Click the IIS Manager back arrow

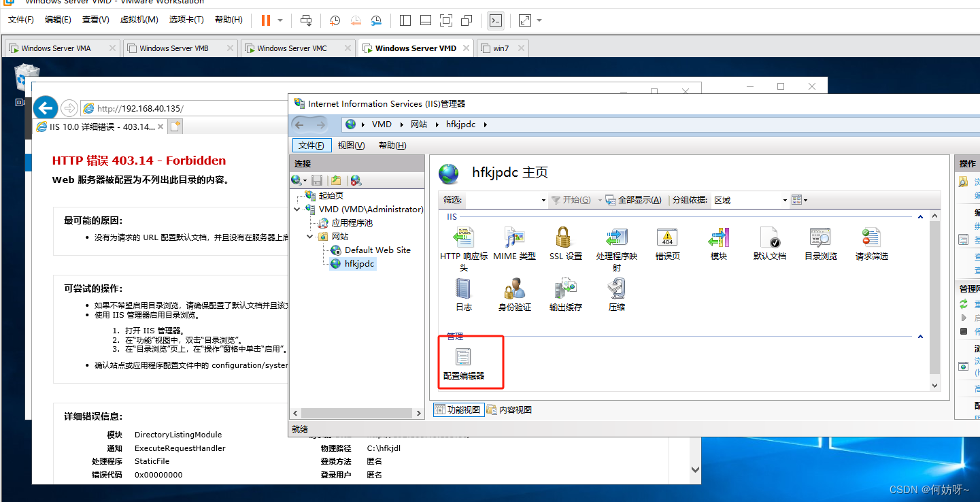coord(300,124)
